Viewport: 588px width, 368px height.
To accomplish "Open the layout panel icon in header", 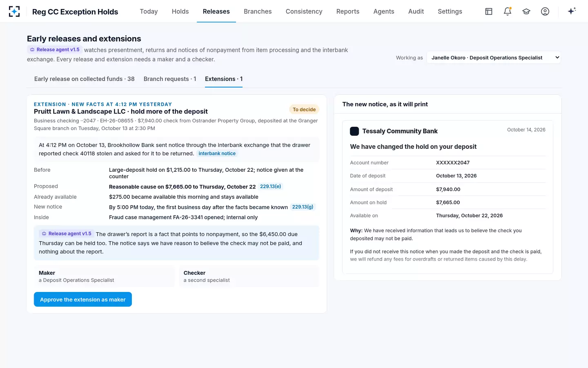I will click(x=489, y=11).
